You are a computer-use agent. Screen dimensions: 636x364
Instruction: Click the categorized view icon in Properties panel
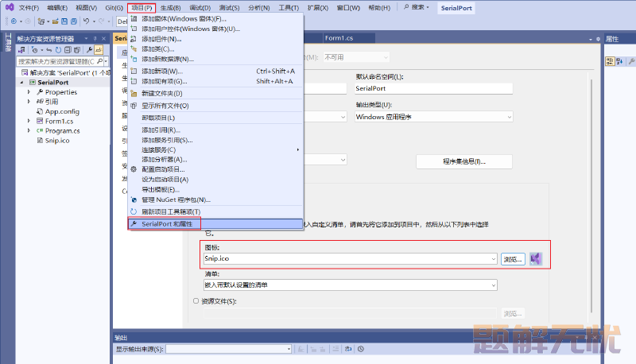(610, 61)
